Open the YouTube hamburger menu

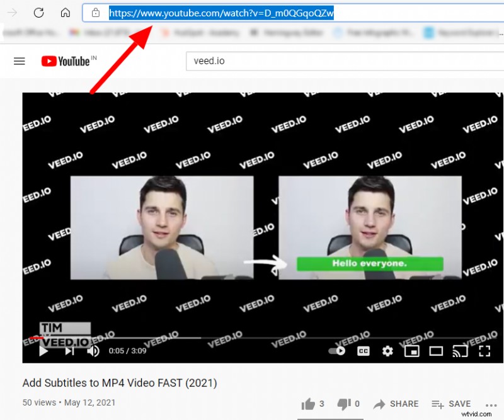pyautogui.click(x=19, y=61)
